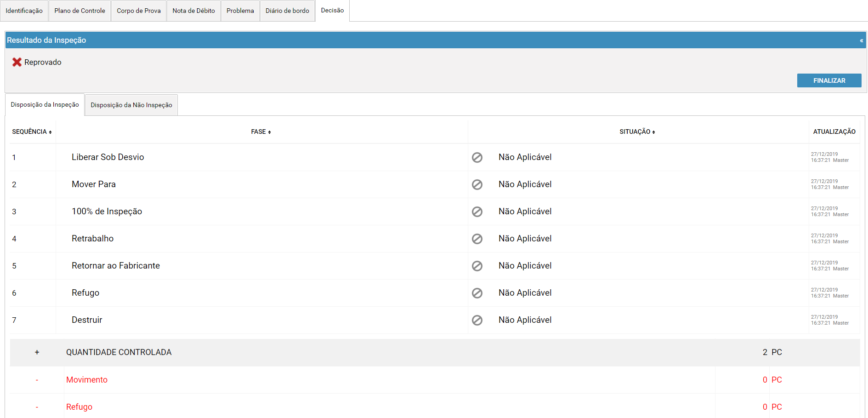Collapse the Resultado da Inspeção panel
This screenshot has width=868, height=418.
[x=862, y=40]
